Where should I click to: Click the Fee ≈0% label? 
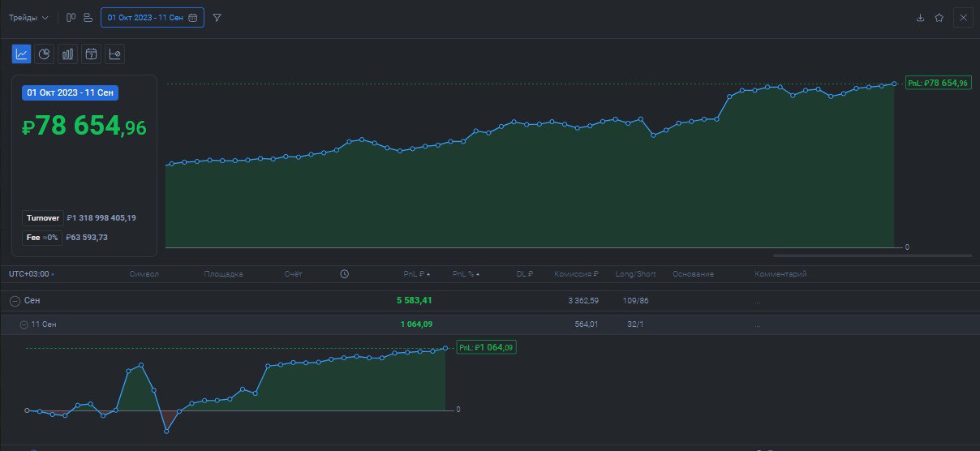43,237
